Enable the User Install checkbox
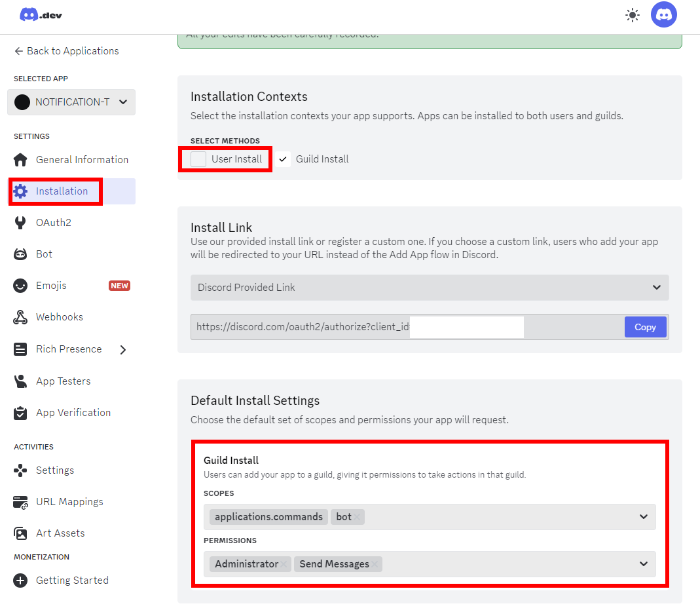 (198, 159)
